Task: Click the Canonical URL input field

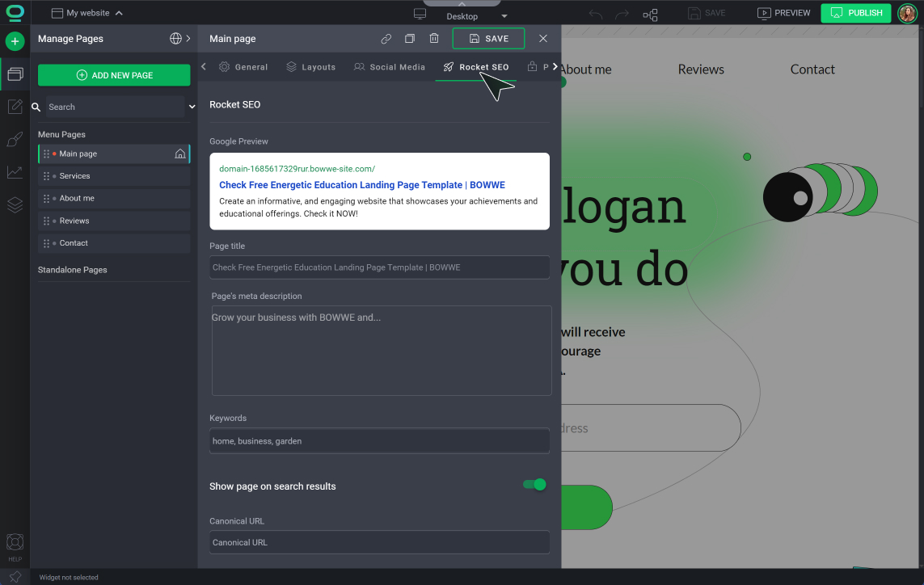Action: (379, 543)
